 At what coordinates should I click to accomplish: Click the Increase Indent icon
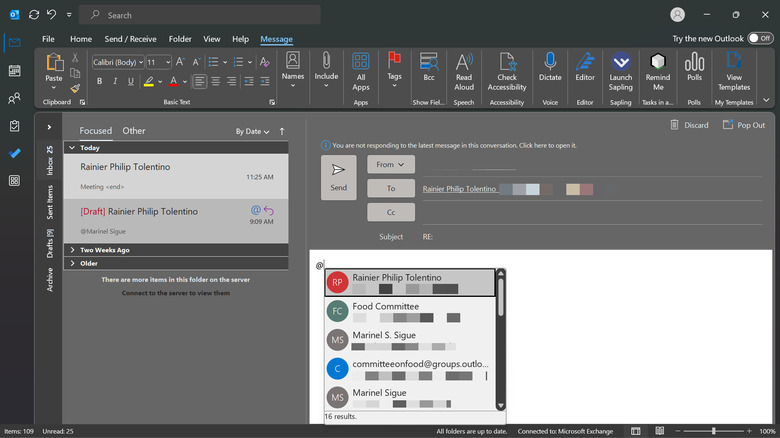265,81
